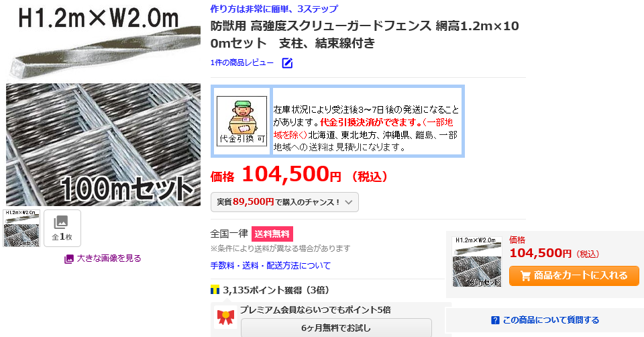Open the 1件の商品レビュー link
Viewport: 644px width, 337px height.
coord(242,63)
